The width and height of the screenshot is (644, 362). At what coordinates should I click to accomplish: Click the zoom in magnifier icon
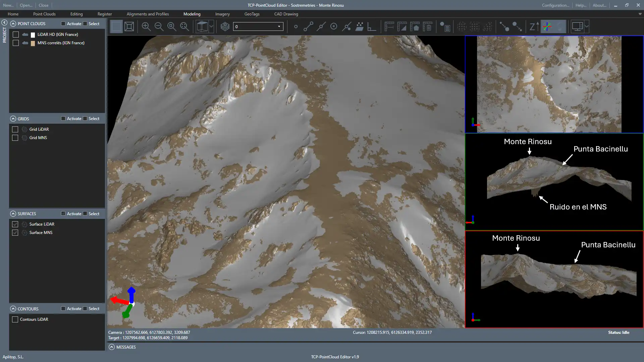pyautogui.click(x=146, y=26)
